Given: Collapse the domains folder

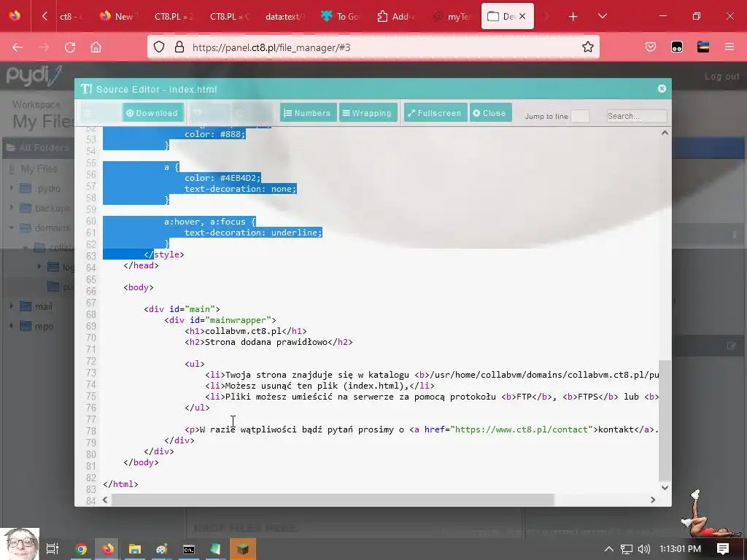Looking at the screenshot, I should 12,227.
